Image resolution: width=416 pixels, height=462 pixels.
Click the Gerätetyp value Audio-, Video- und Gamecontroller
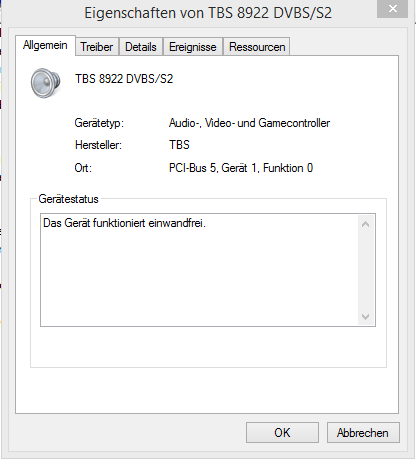[249, 123]
